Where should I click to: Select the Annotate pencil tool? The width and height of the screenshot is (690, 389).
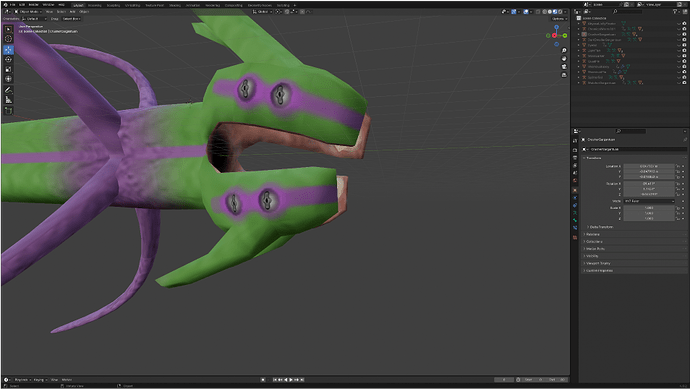[x=8, y=90]
